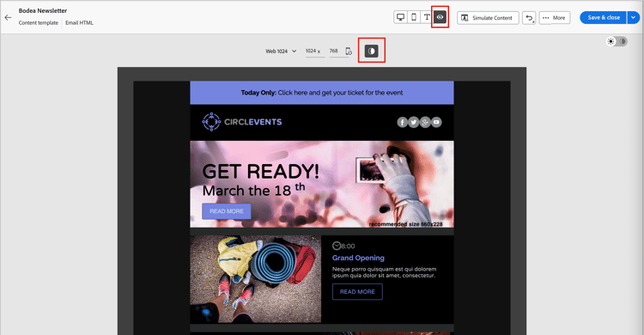The width and height of the screenshot is (644, 335).
Task: Click the Neque porro quisquam paragraph
Action: [x=384, y=272]
